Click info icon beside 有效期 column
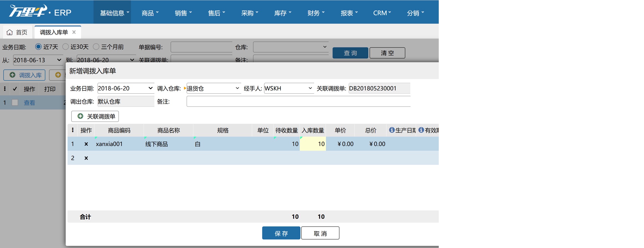Image resolution: width=644 pixels, height=248 pixels. tap(421, 130)
